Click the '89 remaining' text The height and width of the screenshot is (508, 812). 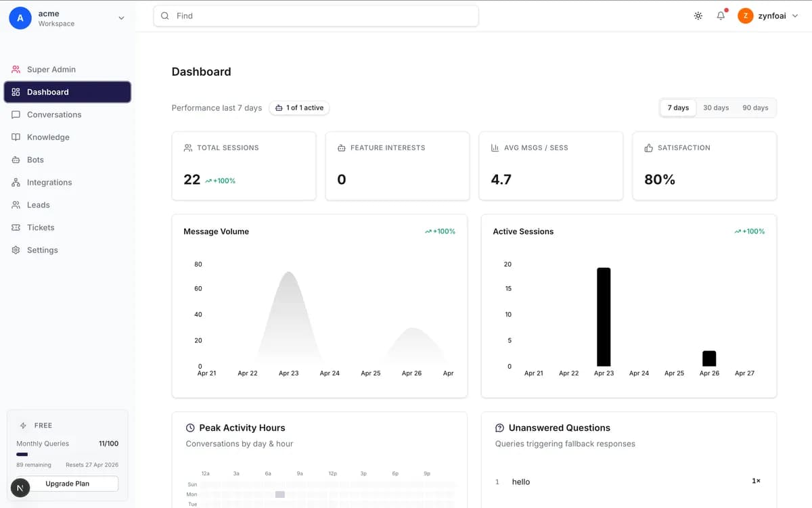click(x=34, y=465)
